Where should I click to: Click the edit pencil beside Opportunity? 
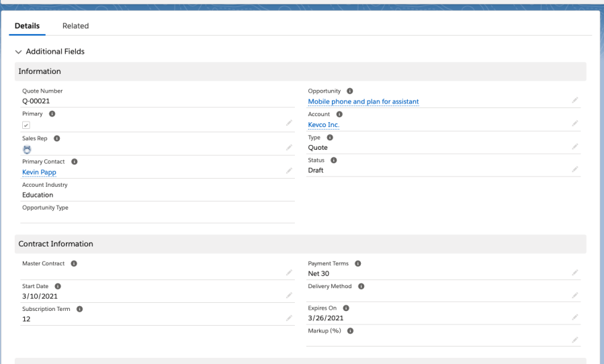point(575,100)
